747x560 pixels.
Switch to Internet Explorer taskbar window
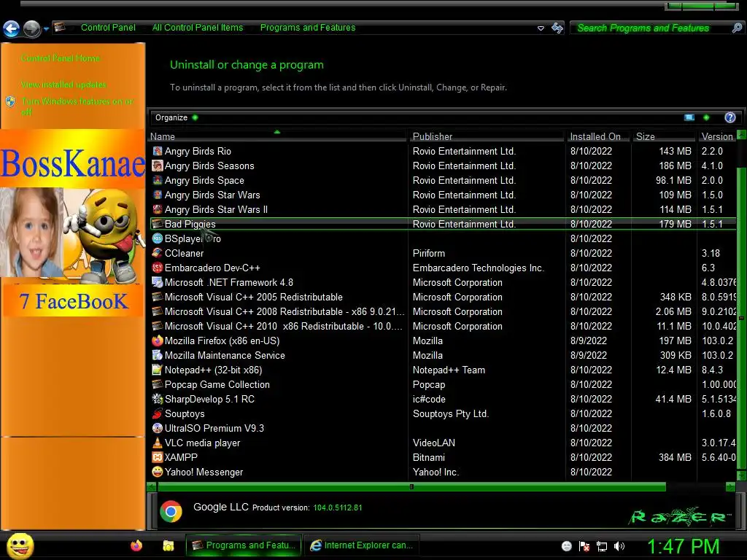[362, 545]
